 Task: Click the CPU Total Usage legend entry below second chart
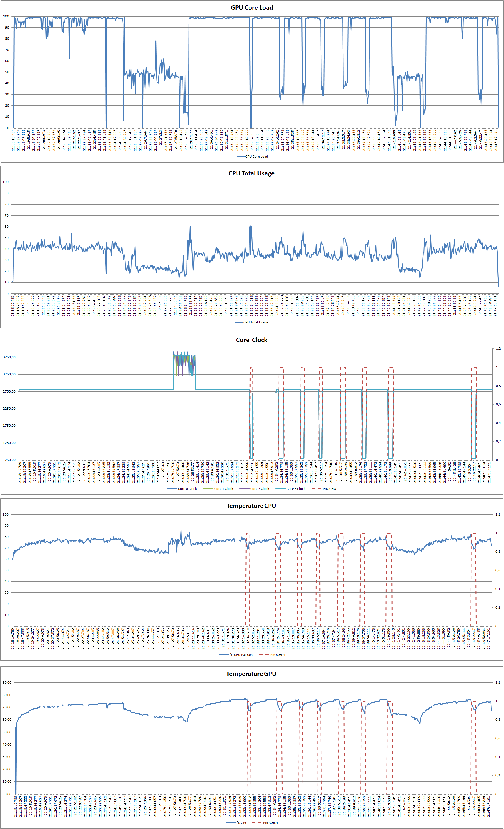pyautogui.click(x=251, y=322)
